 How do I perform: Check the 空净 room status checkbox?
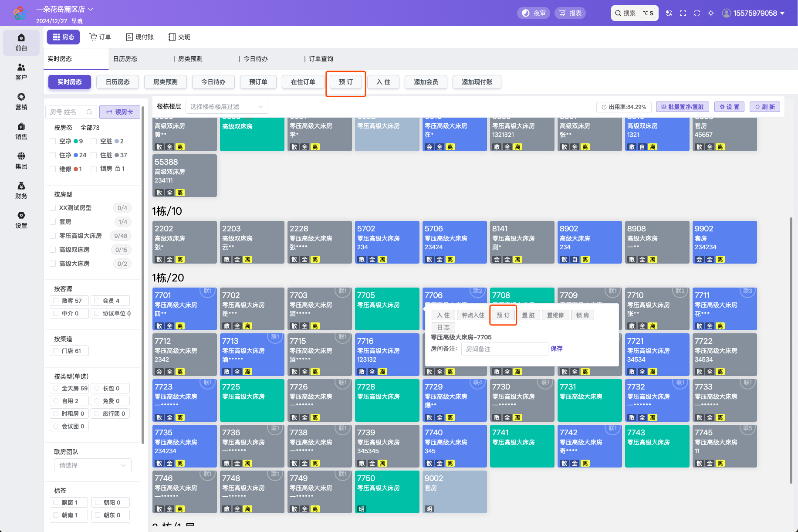tap(53, 141)
